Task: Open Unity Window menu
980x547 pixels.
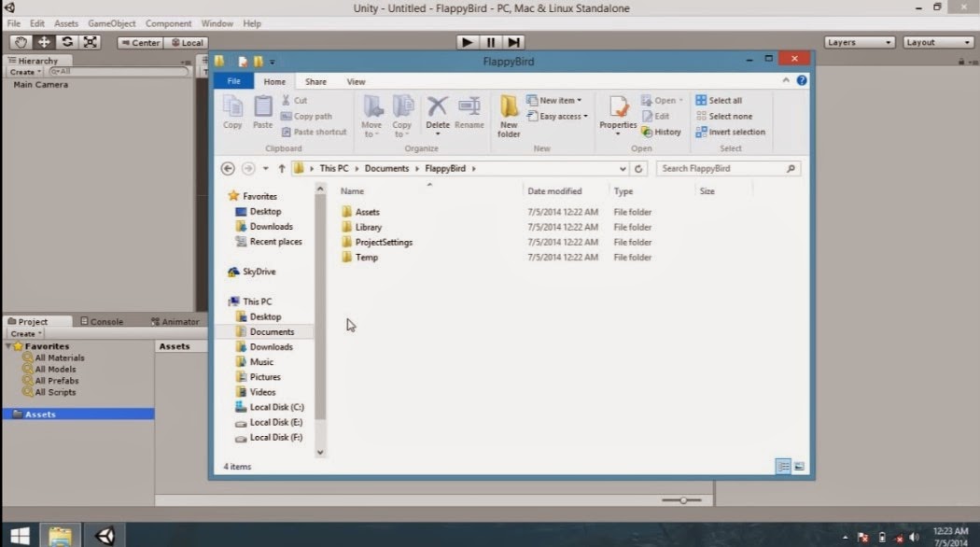Action: click(217, 23)
